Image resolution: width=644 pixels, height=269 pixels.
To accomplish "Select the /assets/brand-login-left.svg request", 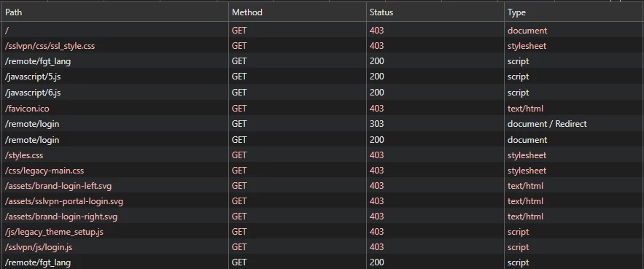I will coord(322,186).
